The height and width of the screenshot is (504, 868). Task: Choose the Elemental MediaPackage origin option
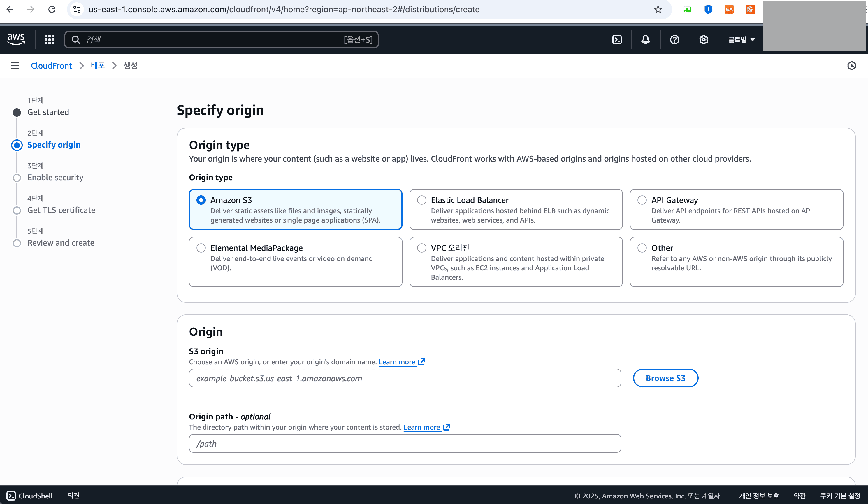[201, 248]
